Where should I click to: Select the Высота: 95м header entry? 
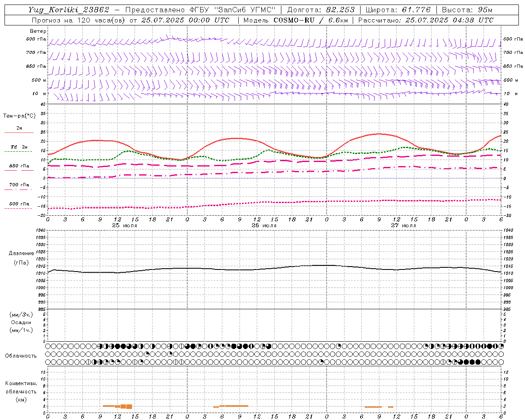467,10
